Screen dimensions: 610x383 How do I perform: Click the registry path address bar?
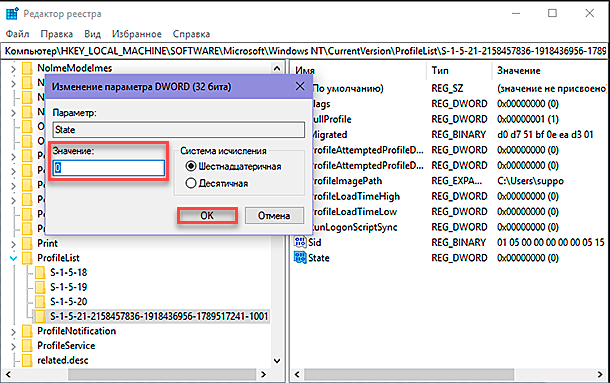coord(305,51)
